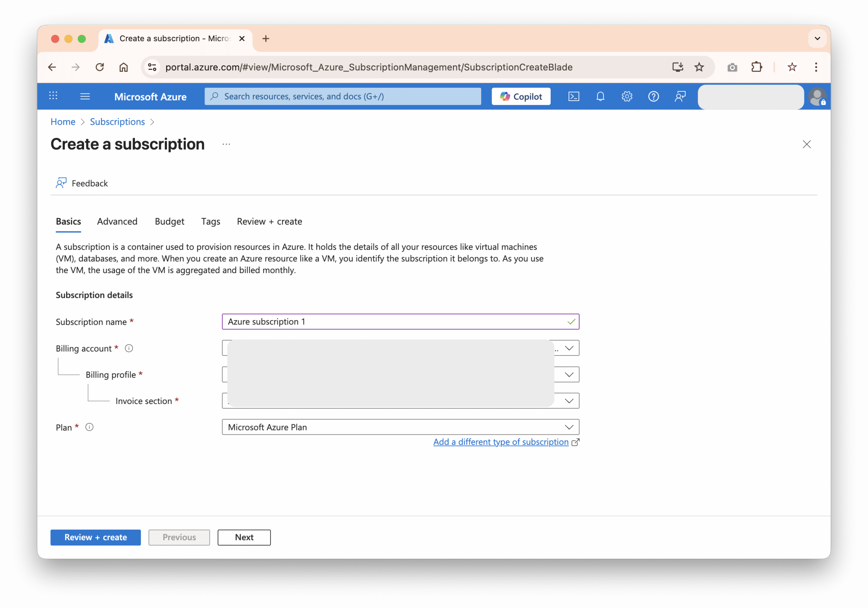Switch to the Advanced tab

[x=117, y=221]
